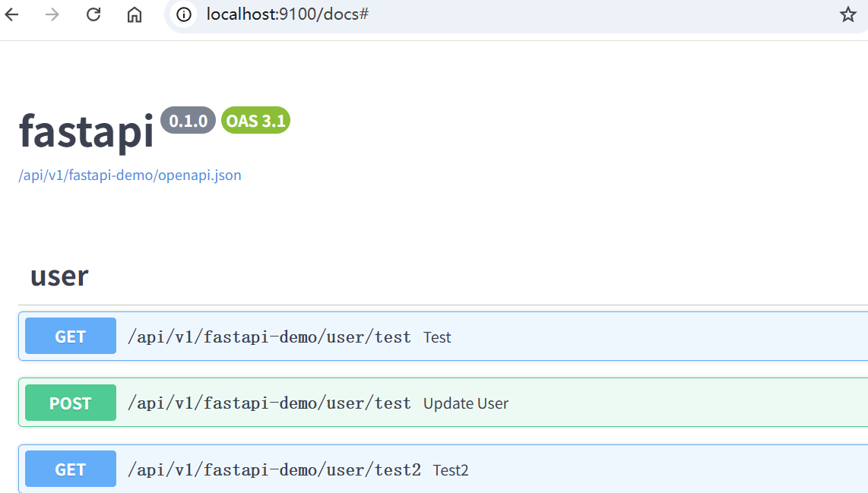Select the "Test2" summary label
This screenshot has width=868, height=493.
[451, 470]
